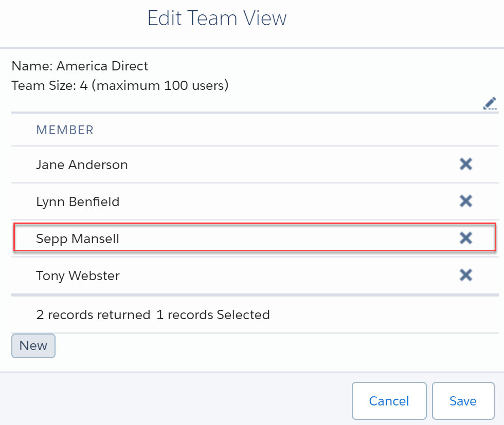Choose the Tony Webster member name
The width and height of the screenshot is (504, 425).
coord(78,275)
